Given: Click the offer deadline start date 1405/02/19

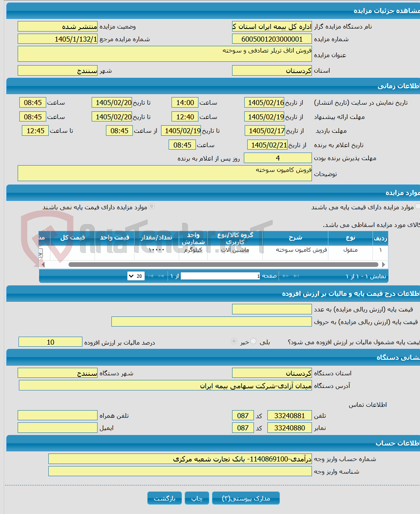Looking at the screenshot, I should pos(264,117).
